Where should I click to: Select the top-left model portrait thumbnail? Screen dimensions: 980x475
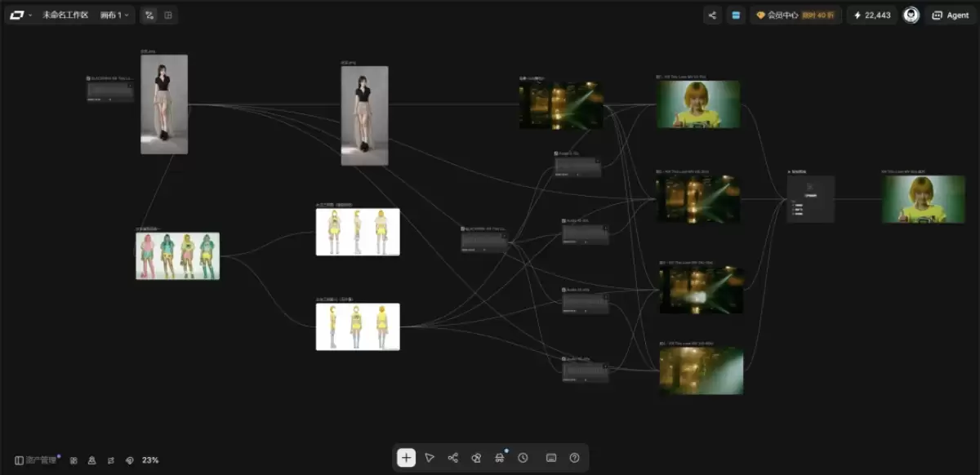click(164, 104)
